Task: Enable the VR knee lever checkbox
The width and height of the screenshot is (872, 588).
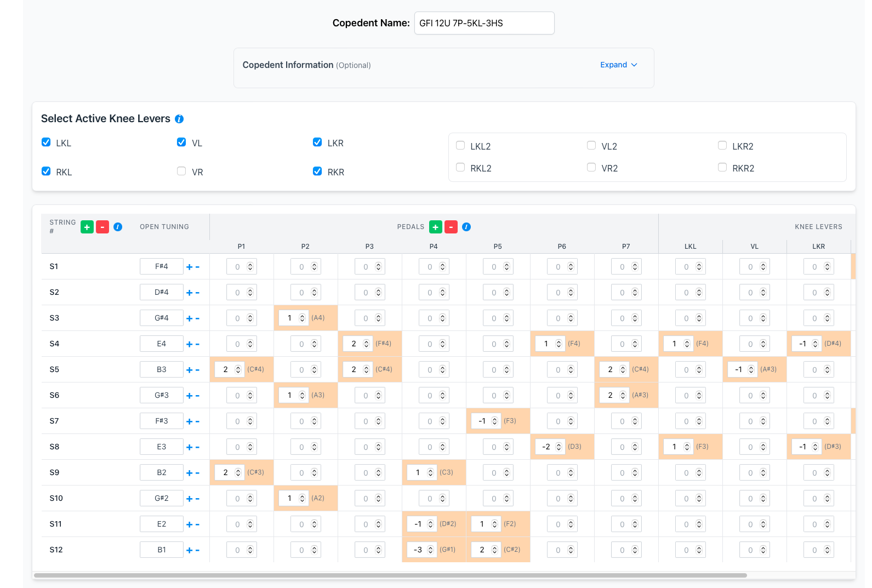Action: point(181,172)
